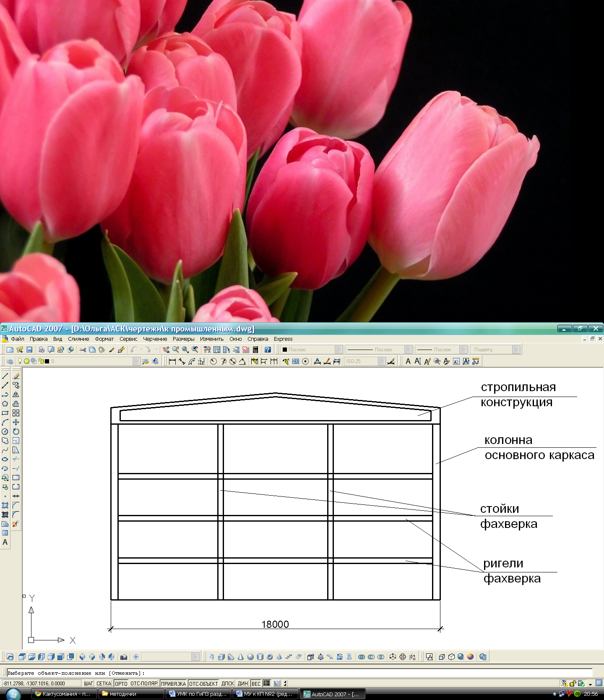Viewport: 604px width, 700px height.
Task: Toggle ШАГ snap mode in status bar
Action: click(x=89, y=683)
